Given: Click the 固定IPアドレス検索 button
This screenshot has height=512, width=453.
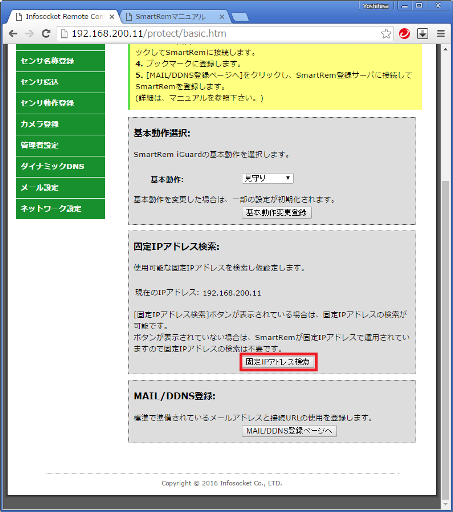Looking at the screenshot, I should 278,362.
